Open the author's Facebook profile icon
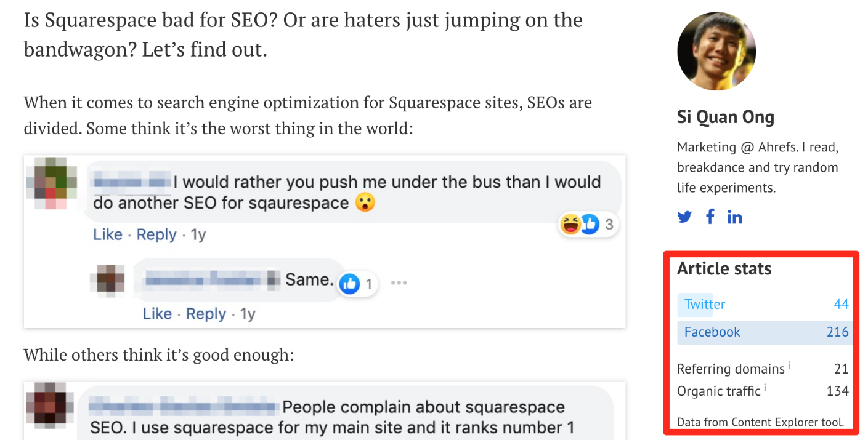This screenshot has height=440, width=868. (x=710, y=217)
